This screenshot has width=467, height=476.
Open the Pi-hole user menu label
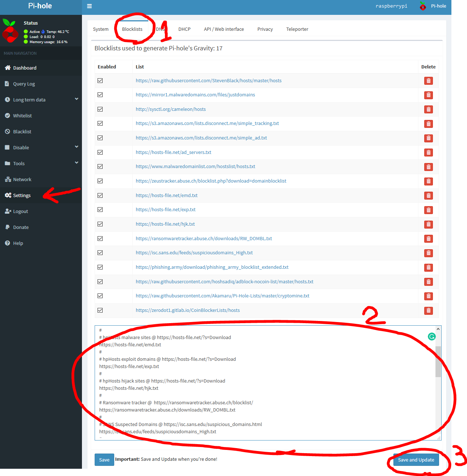(x=438, y=6)
